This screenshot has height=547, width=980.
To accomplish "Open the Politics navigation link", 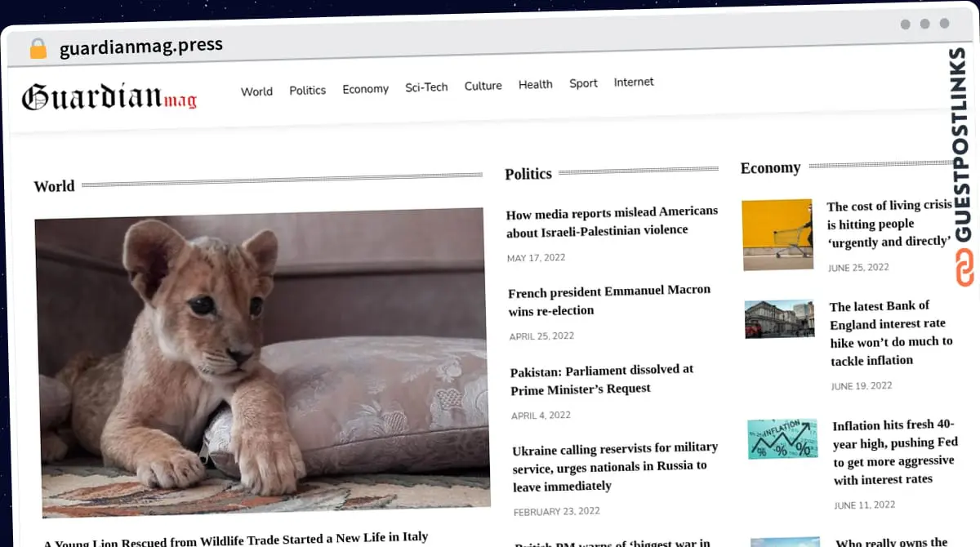I will 307,90.
